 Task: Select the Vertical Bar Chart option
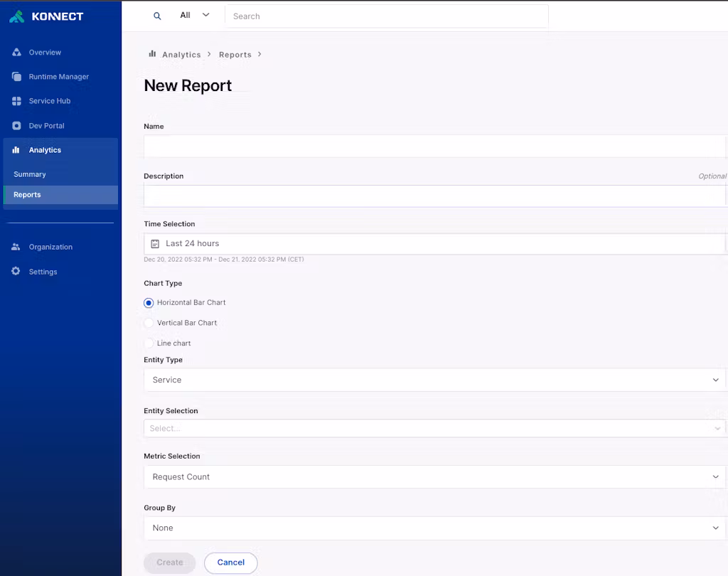[149, 323]
